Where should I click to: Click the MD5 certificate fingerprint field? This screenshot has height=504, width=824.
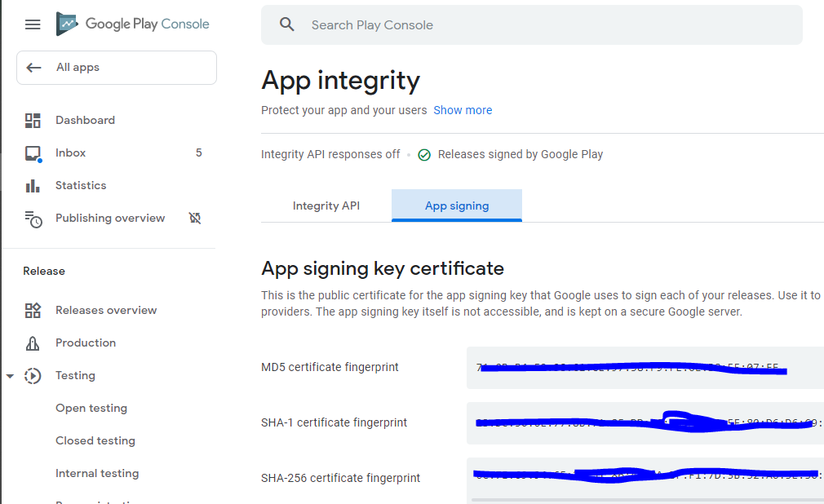point(645,368)
